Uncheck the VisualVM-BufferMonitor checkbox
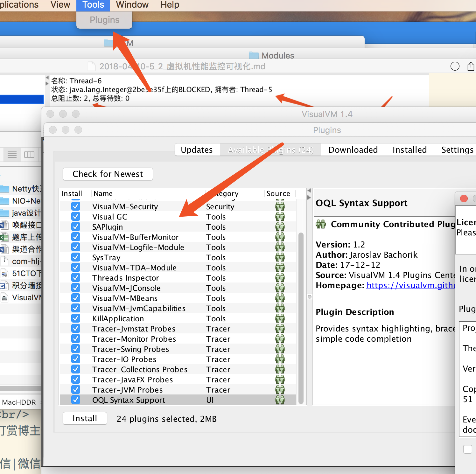 point(76,237)
